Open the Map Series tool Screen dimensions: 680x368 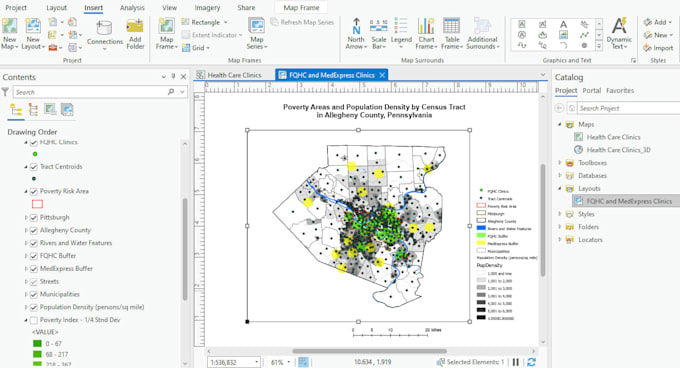[257, 34]
